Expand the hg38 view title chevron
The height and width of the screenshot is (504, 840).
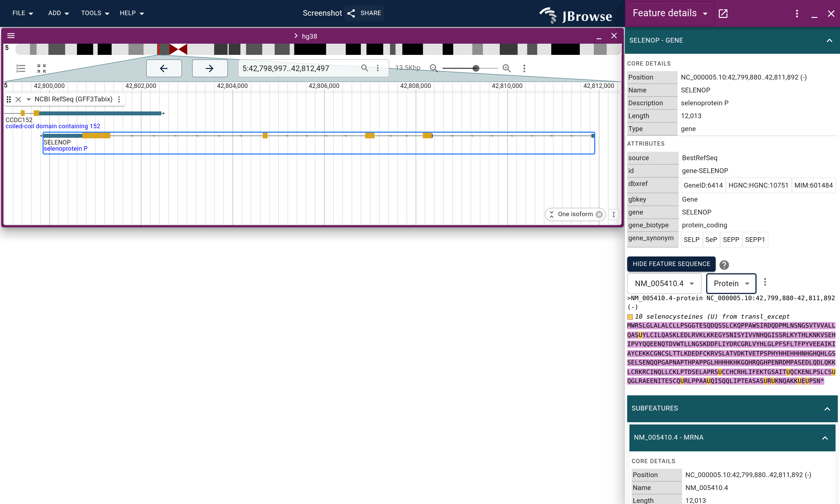pos(296,36)
